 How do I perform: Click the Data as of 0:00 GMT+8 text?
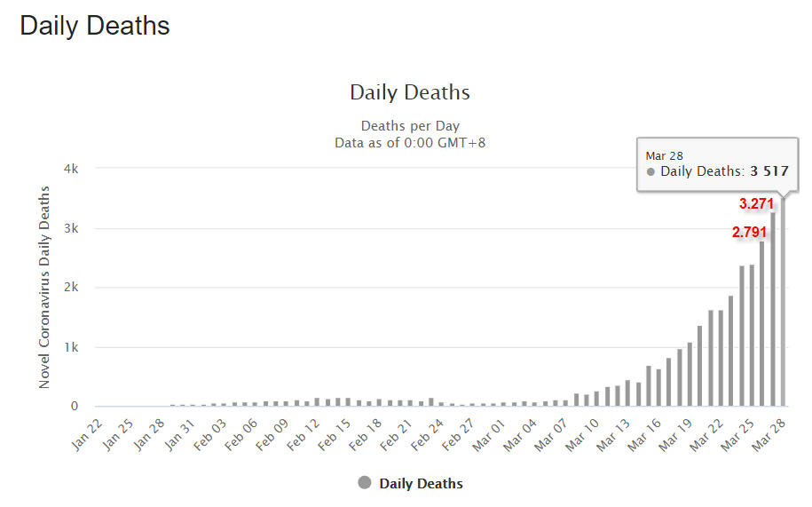(410, 142)
